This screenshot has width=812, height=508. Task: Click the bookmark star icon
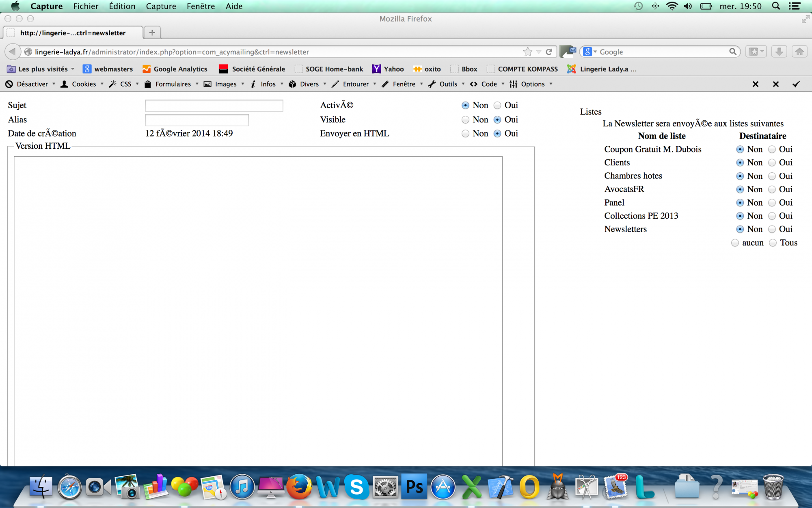[x=527, y=52]
